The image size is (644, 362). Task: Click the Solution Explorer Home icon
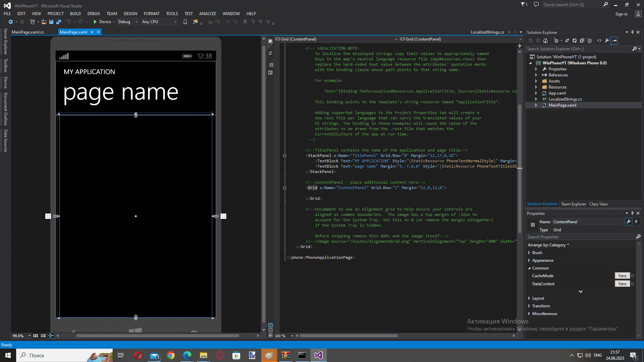(x=545, y=41)
